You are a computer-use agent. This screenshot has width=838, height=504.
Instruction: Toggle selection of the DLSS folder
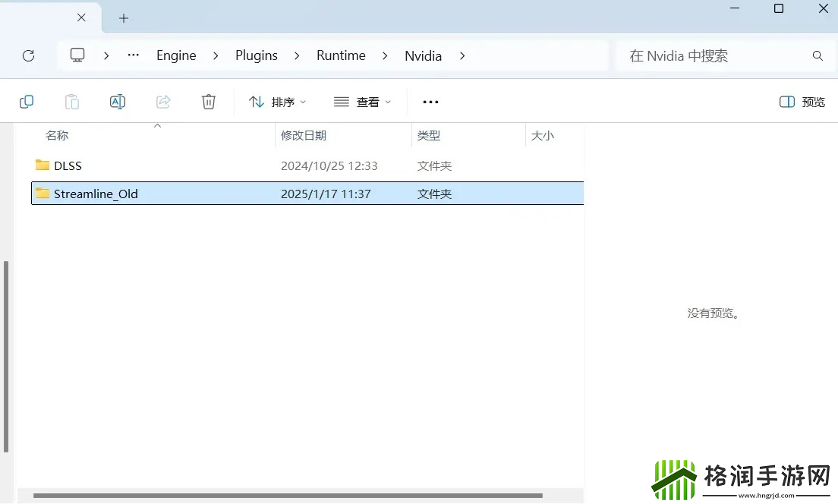(x=67, y=165)
